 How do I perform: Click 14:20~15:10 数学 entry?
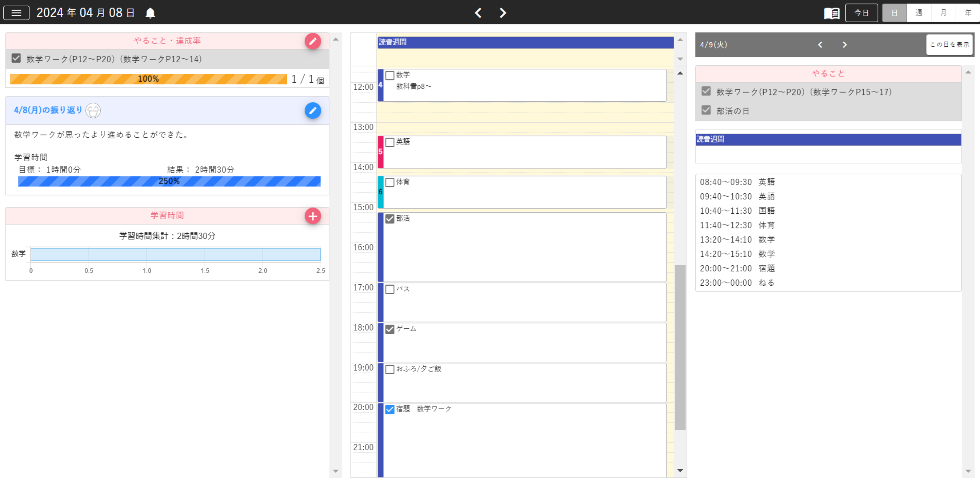click(737, 254)
